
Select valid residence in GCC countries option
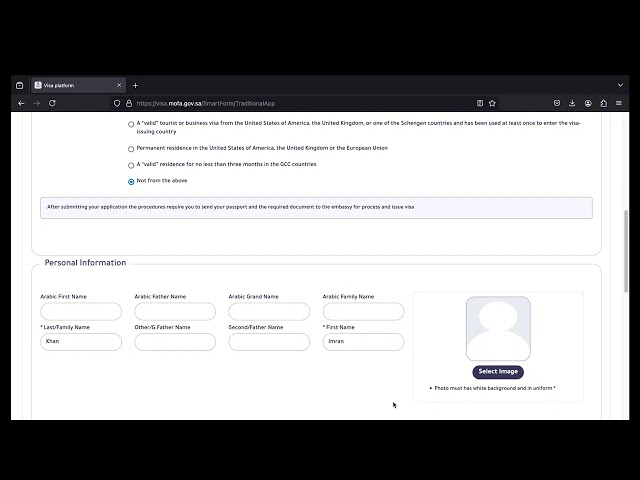point(131,165)
